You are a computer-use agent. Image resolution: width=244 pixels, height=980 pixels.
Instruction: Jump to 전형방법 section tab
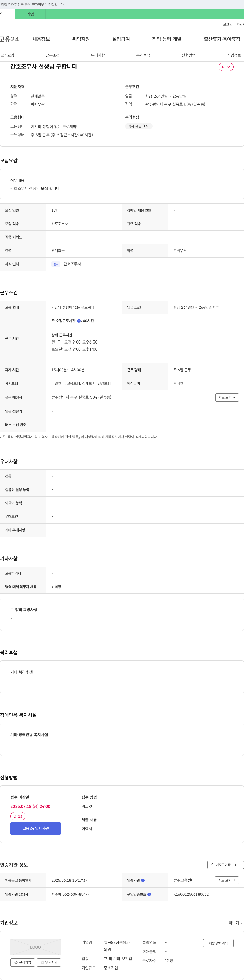click(189, 55)
